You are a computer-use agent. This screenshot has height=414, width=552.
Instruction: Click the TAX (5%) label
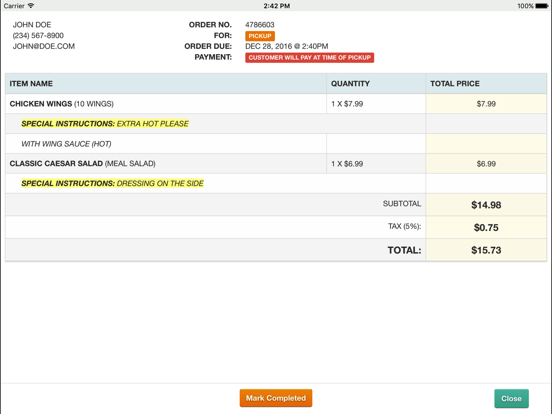coord(404,226)
